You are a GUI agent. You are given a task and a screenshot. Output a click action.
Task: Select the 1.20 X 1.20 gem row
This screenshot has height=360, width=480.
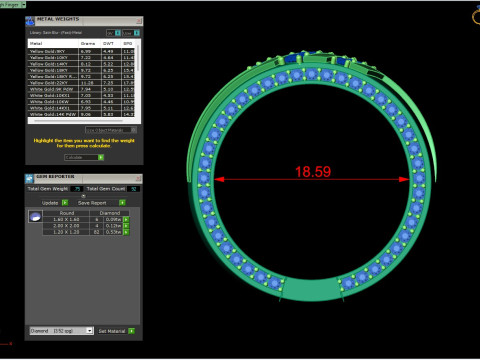(86, 232)
